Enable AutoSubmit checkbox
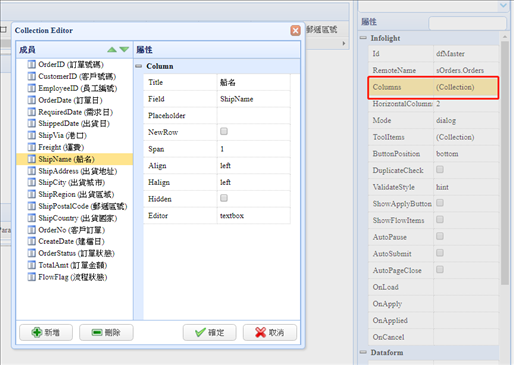 click(440, 253)
